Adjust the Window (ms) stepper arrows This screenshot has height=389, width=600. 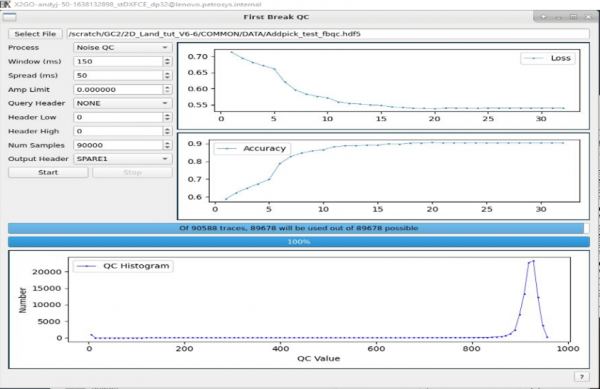pos(167,61)
